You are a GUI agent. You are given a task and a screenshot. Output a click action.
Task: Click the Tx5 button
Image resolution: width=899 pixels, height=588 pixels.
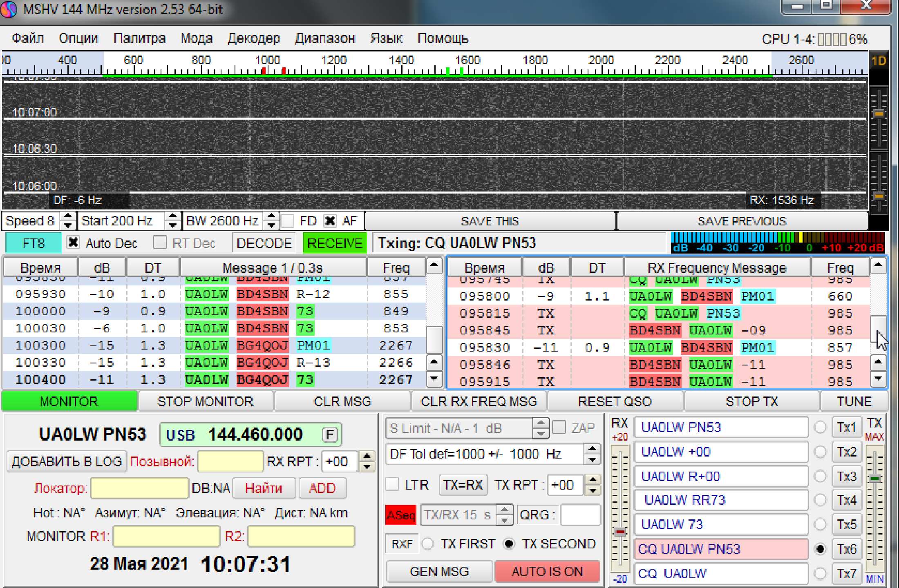[x=846, y=524]
